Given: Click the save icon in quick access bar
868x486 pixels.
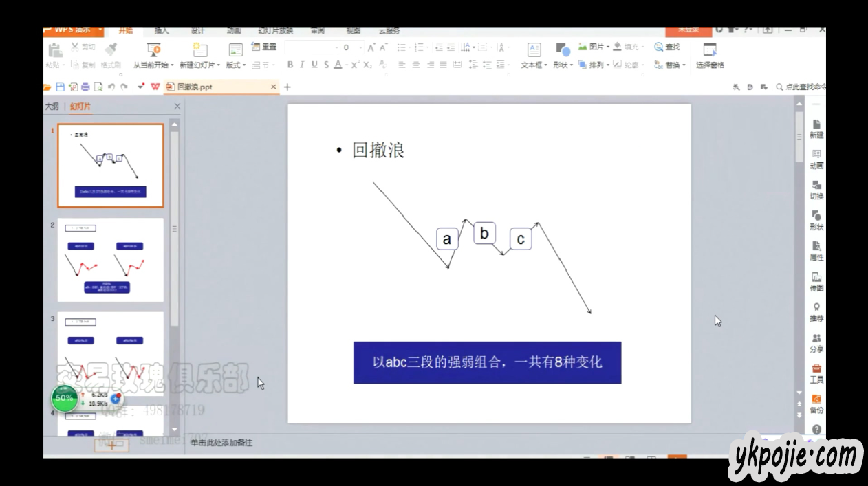Looking at the screenshot, I should pos(60,87).
